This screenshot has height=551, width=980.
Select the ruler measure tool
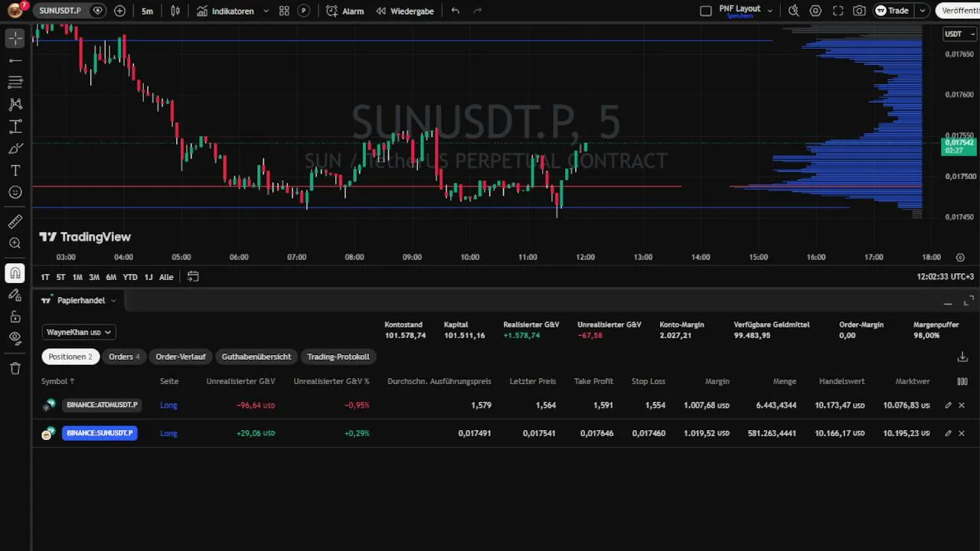(15, 222)
